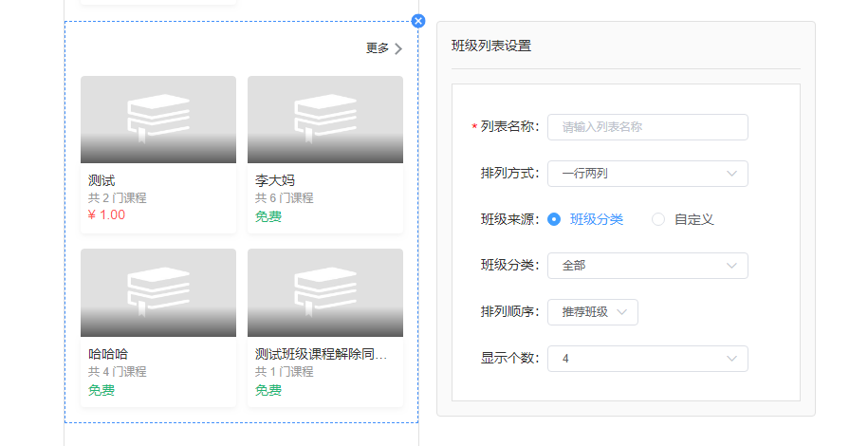This screenshot has width=868, height=446.
Task: Click the blue close icon on class list widget
Action: pyautogui.click(x=418, y=21)
